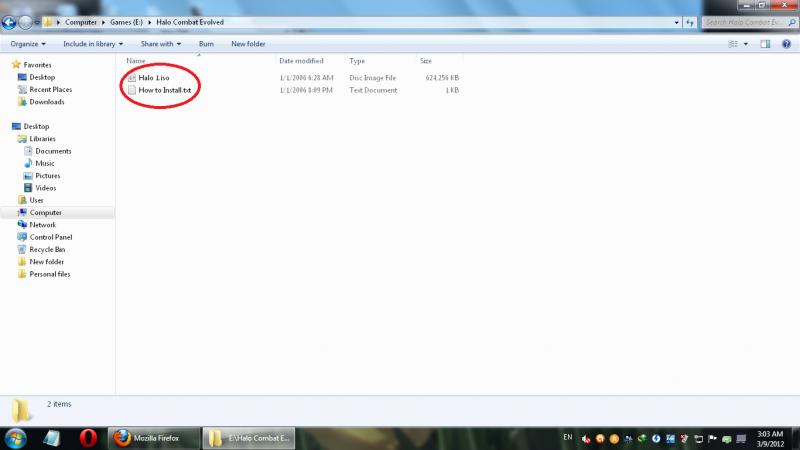Open Personal files in navigation pane

coord(49,274)
